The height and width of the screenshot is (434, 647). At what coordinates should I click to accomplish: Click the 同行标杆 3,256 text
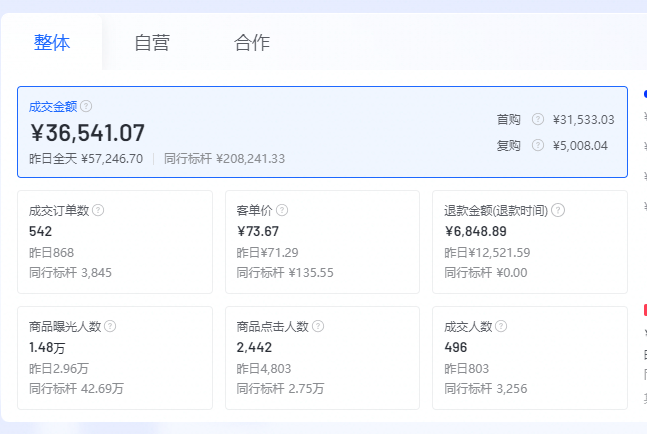tap(486, 389)
